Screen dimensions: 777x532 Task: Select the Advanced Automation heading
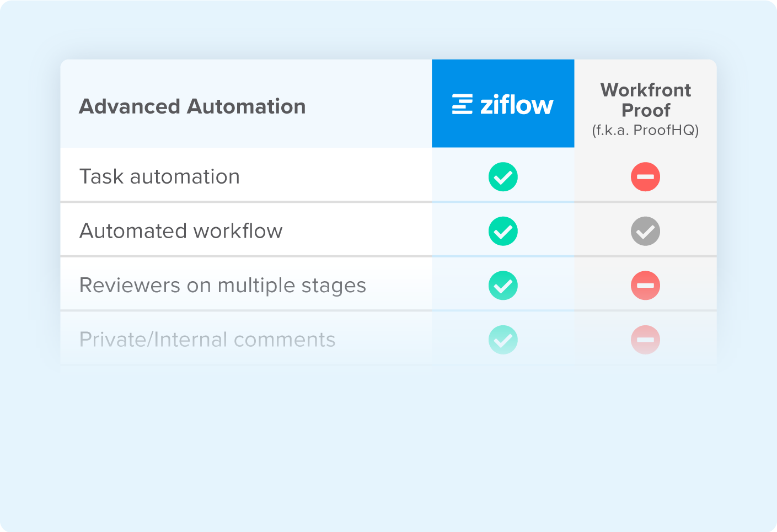tap(192, 106)
